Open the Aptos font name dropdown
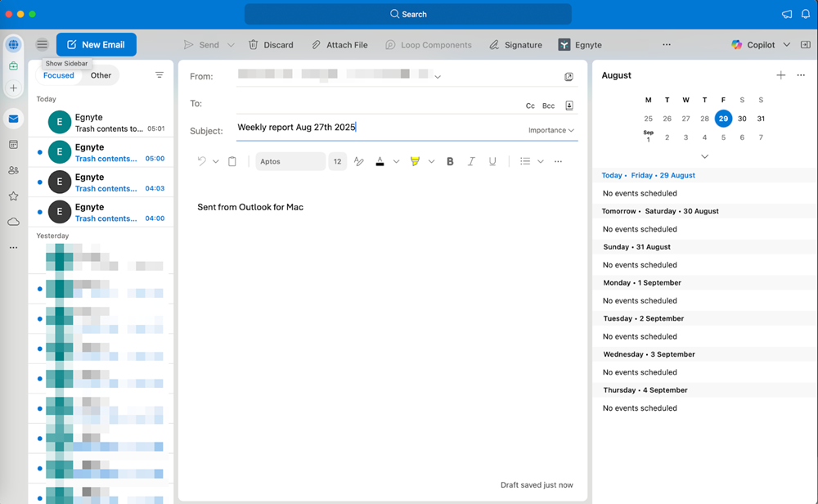Viewport: 818px width, 504px height. pos(290,162)
